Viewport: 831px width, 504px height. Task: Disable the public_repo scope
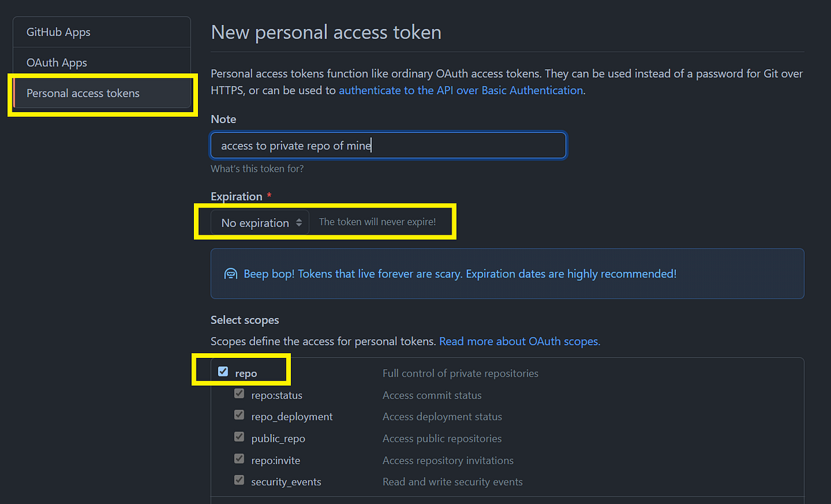coord(239,437)
